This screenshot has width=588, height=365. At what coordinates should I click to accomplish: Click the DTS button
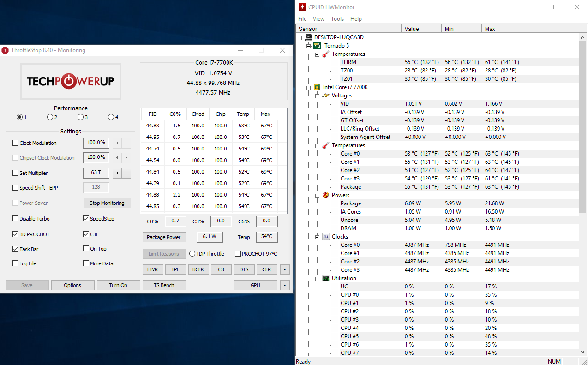pyautogui.click(x=244, y=269)
